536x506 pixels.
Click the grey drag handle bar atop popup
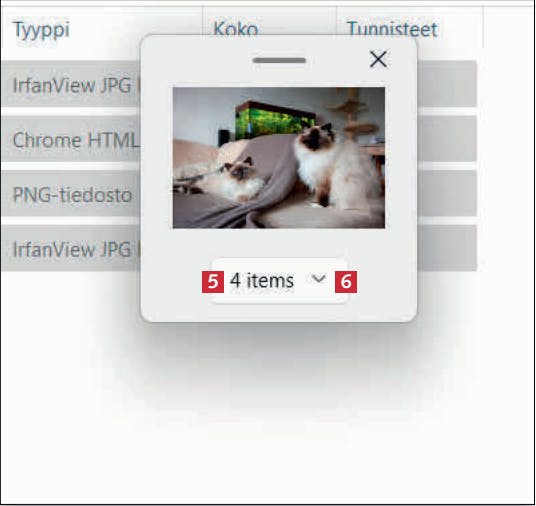tap(279, 61)
